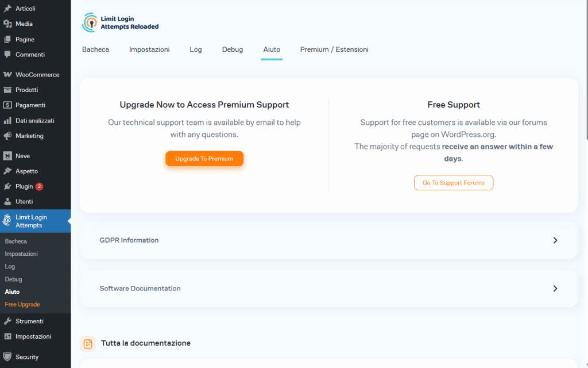This screenshot has width=588, height=368.
Task: Expand the GDPR Information section
Action: pyautogui.click(x=555, y=240)
